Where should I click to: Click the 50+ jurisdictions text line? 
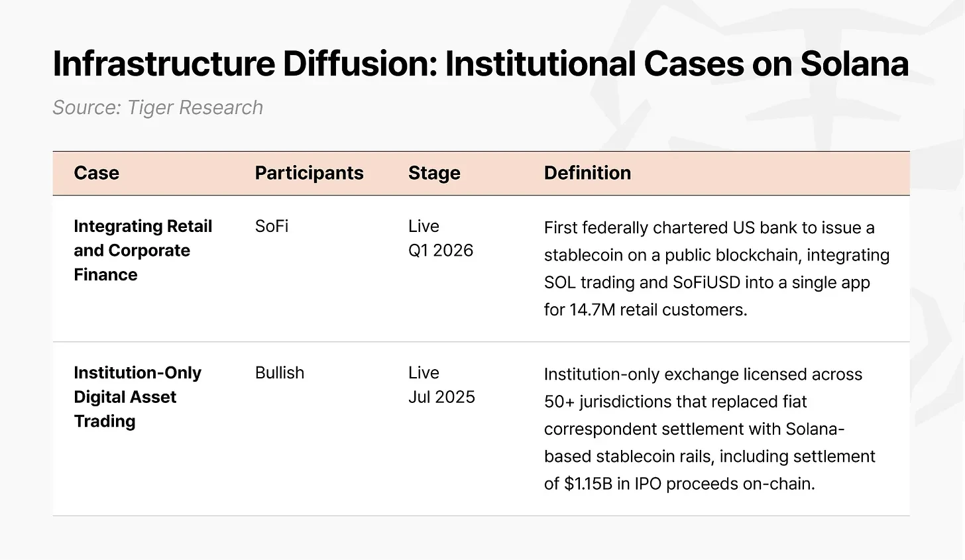(x=675, y=402)
